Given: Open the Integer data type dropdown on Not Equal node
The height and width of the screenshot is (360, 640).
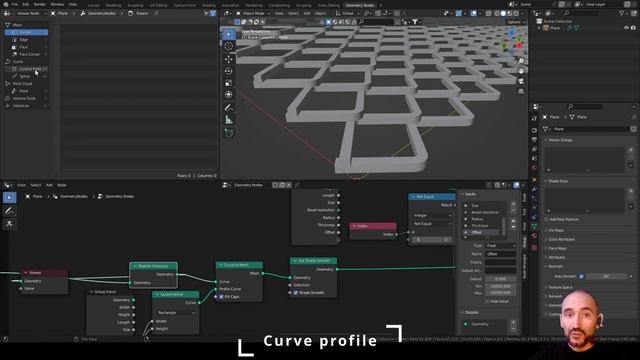Looking at the screenshot, I should coord(432,215).
